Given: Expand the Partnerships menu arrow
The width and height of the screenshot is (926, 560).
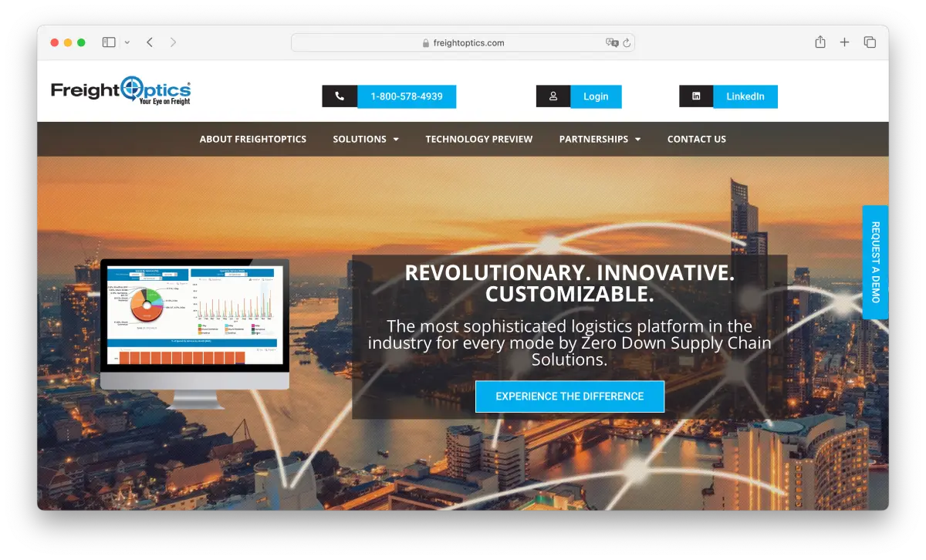Looking at the screenshot, I should 637,140.
